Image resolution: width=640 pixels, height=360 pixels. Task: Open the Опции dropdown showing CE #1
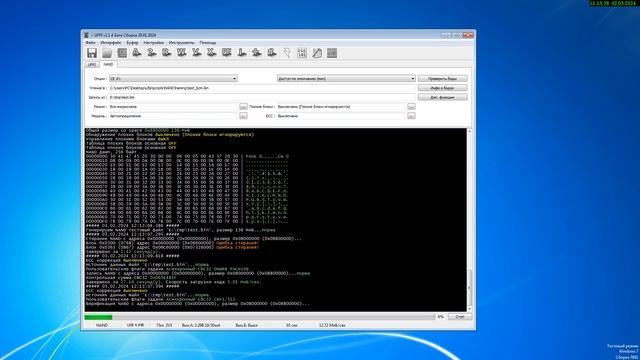(x=173, y=78)
